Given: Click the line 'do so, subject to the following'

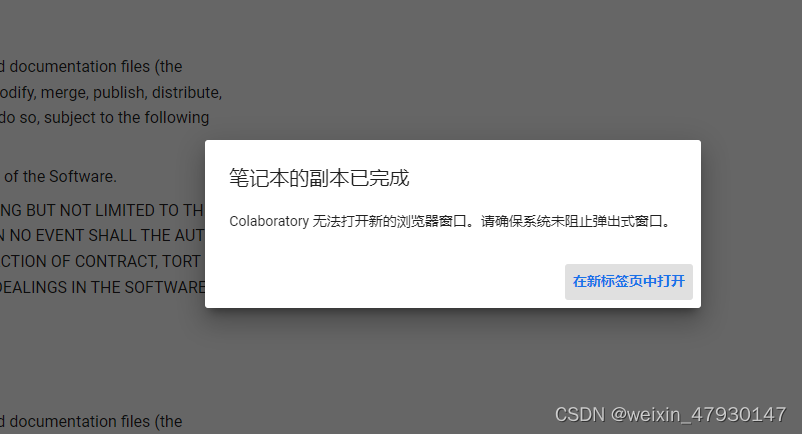Looking at the screenshot, I should point(104,118).
